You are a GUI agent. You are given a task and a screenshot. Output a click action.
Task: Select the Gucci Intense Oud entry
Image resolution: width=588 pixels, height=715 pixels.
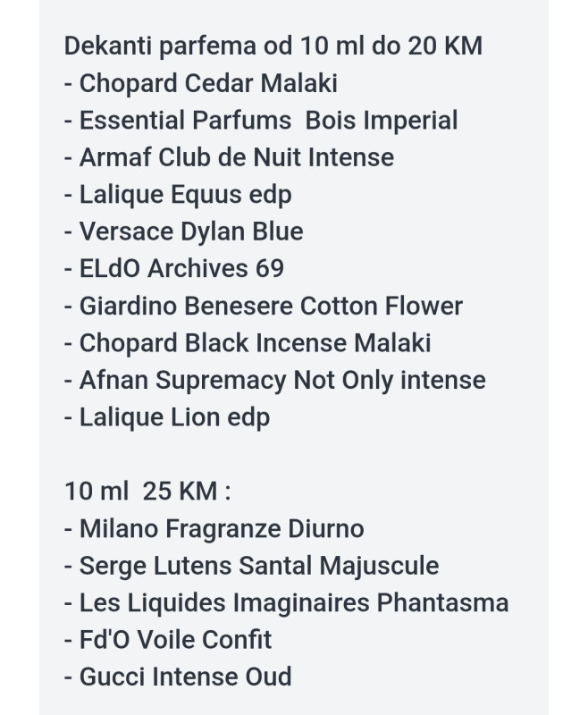pos(178,677)
